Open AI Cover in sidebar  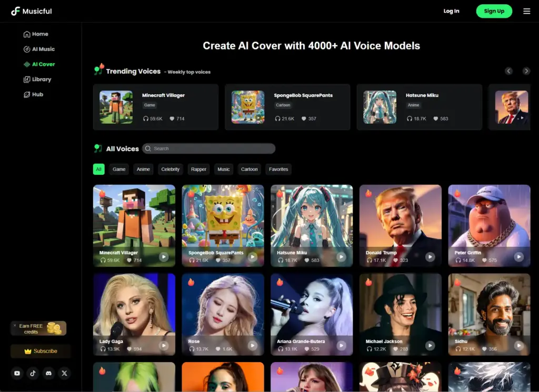pyautogui.click(x=39, y=64)
